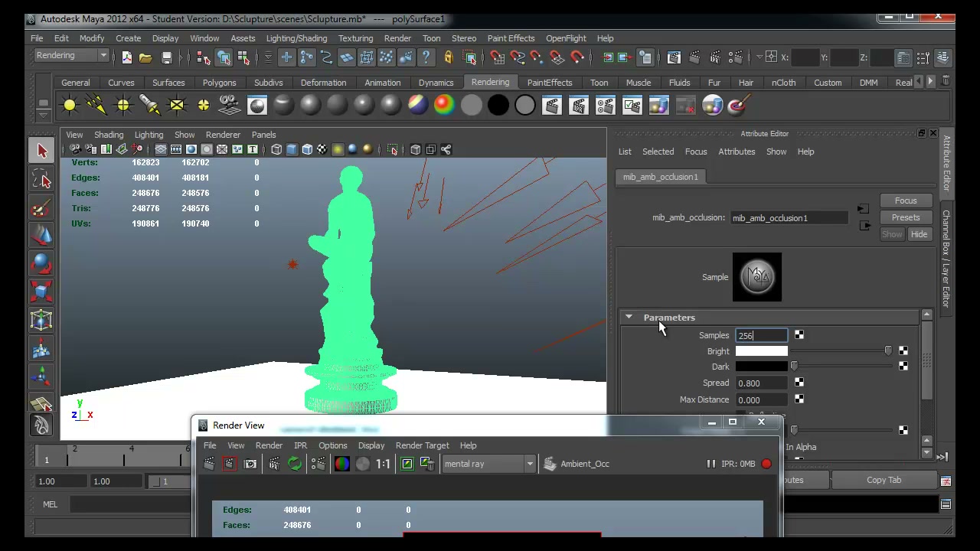The height and width of the screenshot is (551, 980).
Task: Pause IPR tuning in Render View
Action: tap(710, 464)
